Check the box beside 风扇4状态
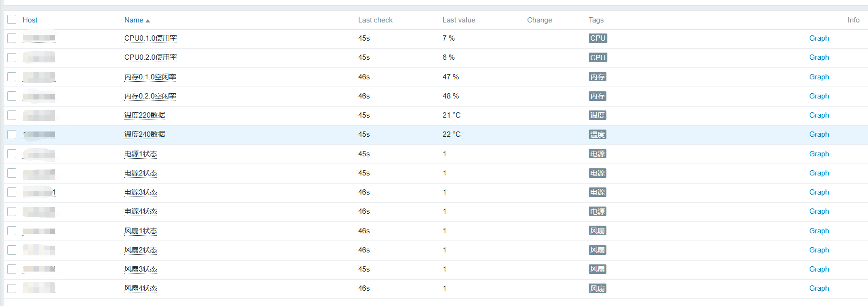Viewport: 868px width, 306px height. [12, 289]
